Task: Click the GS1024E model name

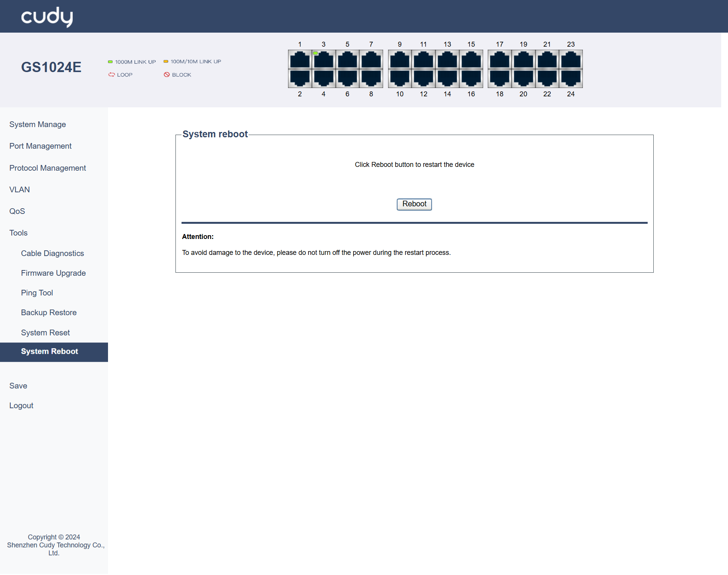Action: click(x=51, y=67)
